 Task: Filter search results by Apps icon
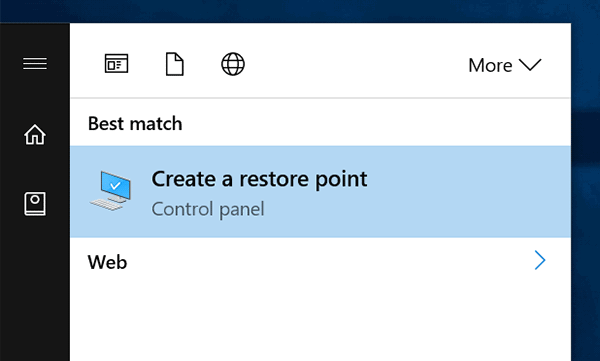[x=116, y=64]
